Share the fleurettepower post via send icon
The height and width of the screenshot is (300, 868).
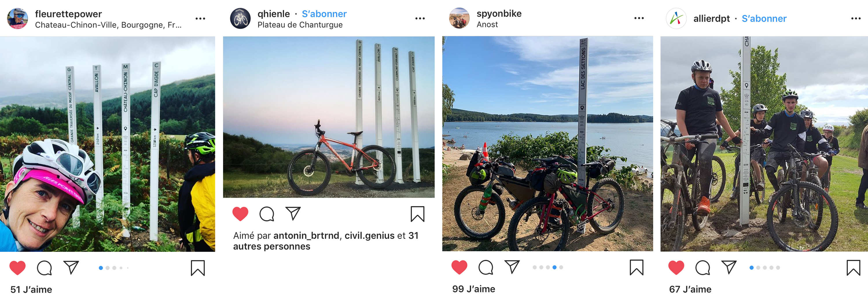pos(71,268)
